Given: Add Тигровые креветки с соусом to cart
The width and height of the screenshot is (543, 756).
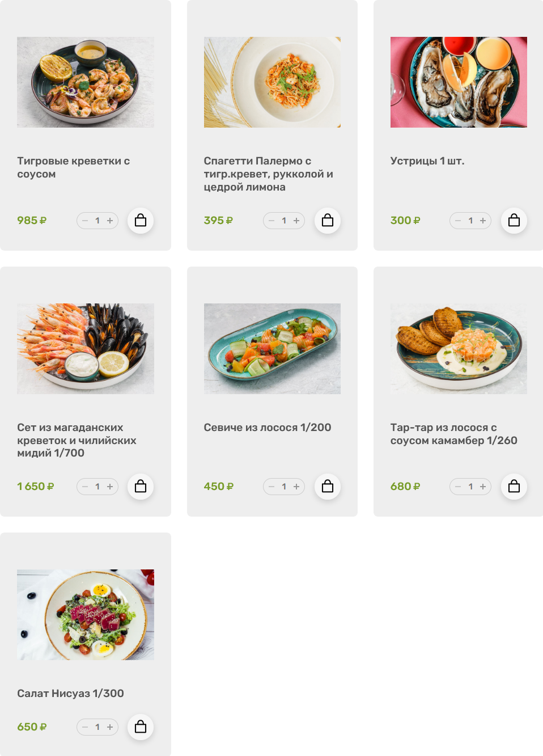Looking at the screenshot, I should [x=141, y=221].
